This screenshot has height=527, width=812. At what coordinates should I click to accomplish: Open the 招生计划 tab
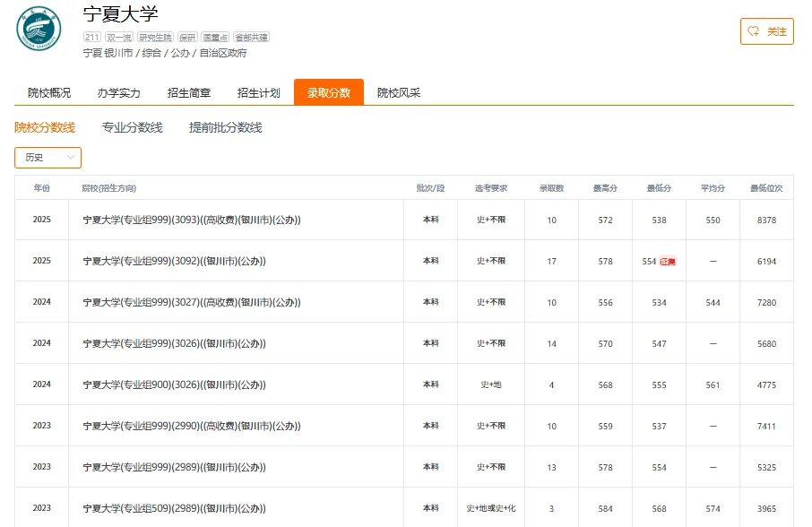(259, 92)
